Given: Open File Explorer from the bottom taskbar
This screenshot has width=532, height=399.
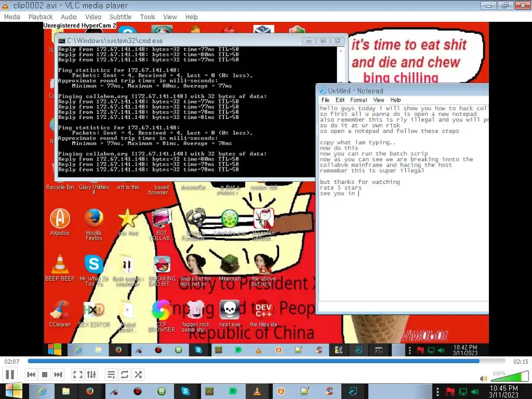Looking at the screenshot, I should [x=66, y=391].
